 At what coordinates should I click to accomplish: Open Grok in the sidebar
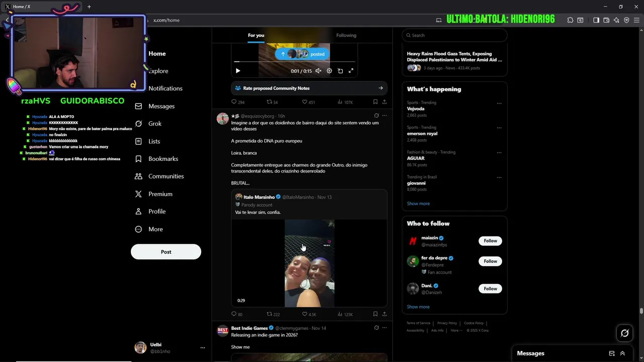click(148, 124)
